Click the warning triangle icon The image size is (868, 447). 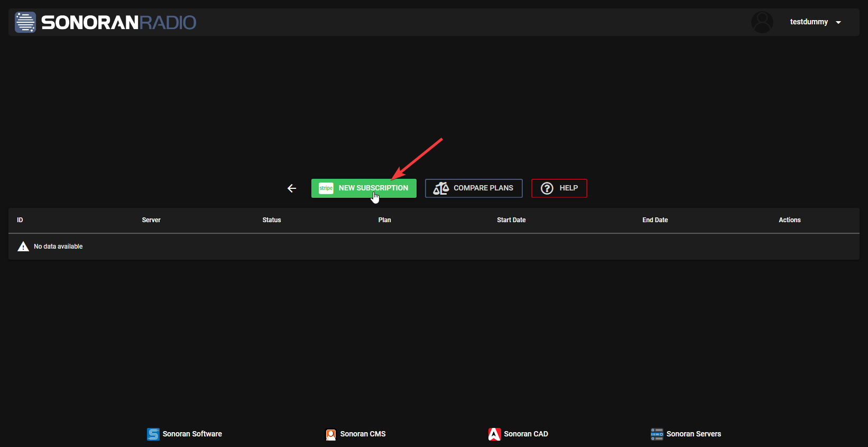23,247
